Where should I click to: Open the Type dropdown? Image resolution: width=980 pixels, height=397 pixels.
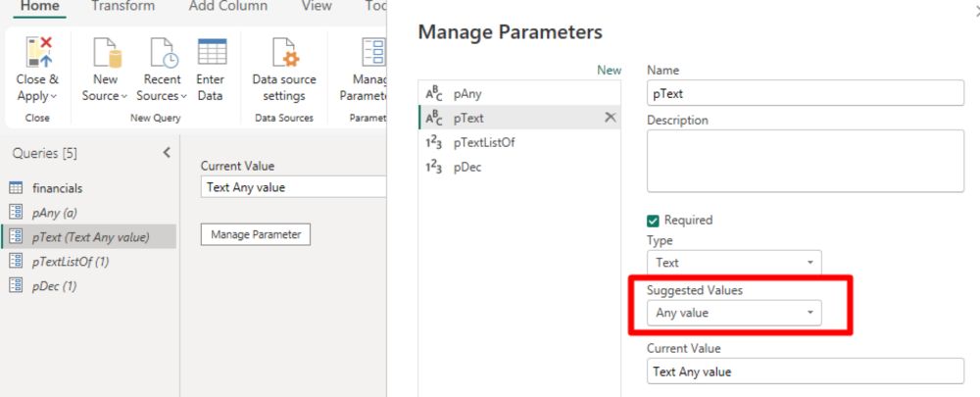pyautogui.click(x=734, y=263)
